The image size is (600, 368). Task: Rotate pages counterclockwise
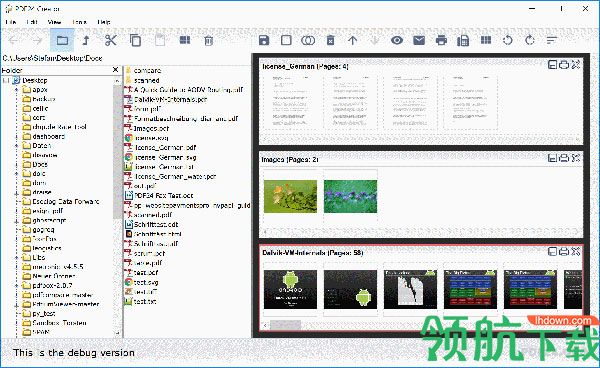(x=508, y=40)
